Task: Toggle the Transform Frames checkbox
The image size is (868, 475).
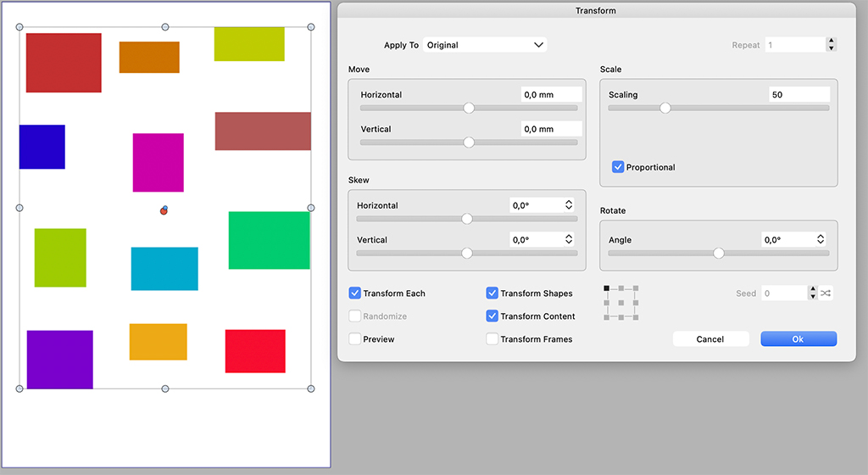Action: [x=492, y=339]
